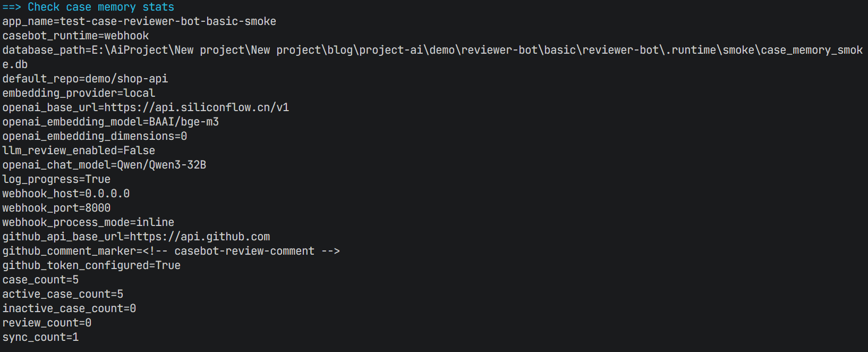
Task: Click the openai_embedding_dimensions=0 line
Action: click(95, 136)
